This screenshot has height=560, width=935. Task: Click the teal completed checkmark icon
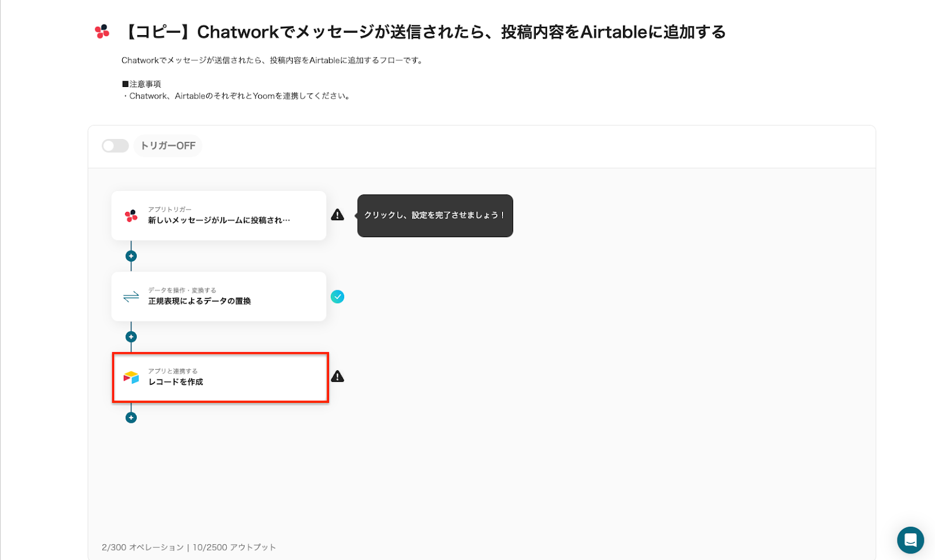coord(338,297)
